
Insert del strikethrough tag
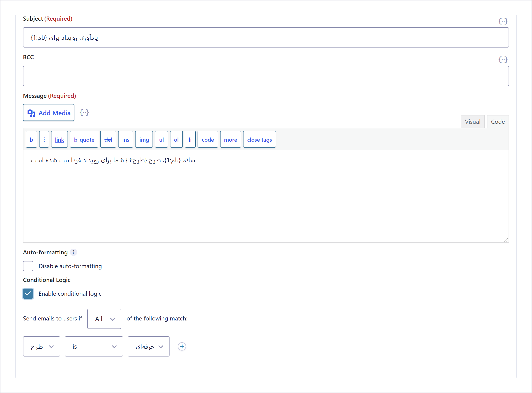108,139
